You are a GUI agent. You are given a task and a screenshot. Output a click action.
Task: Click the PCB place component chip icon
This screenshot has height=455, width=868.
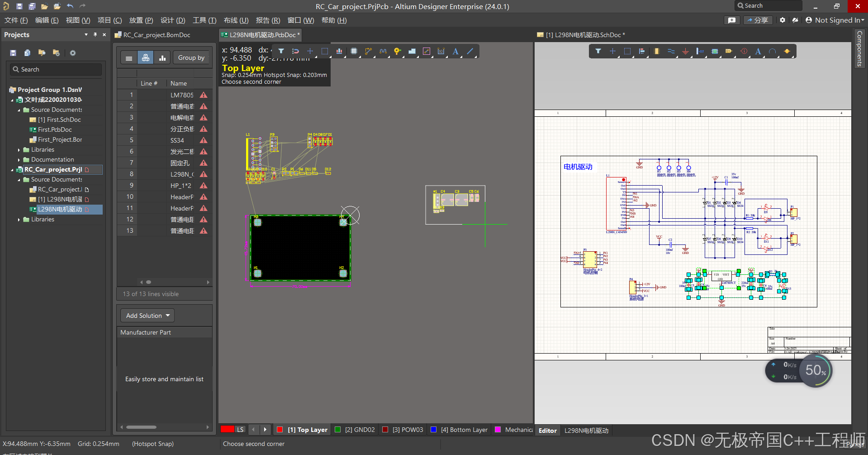click(x=354, y=51)
